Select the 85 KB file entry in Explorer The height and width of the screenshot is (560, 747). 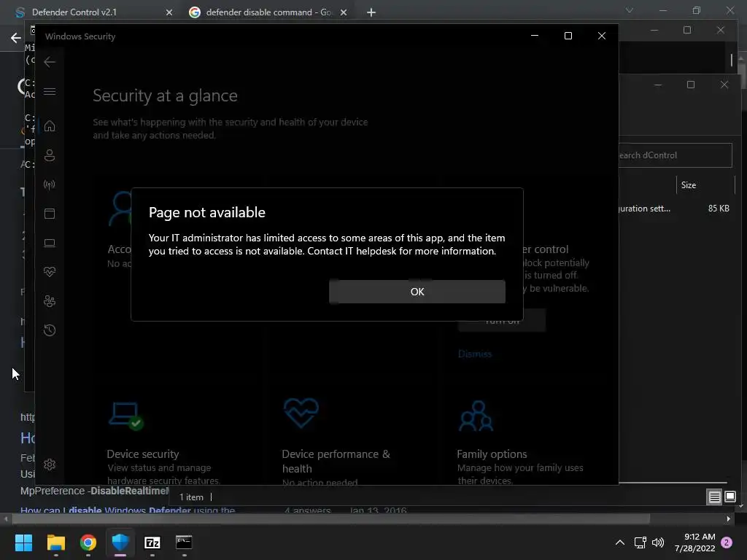(x=674, y=209)
